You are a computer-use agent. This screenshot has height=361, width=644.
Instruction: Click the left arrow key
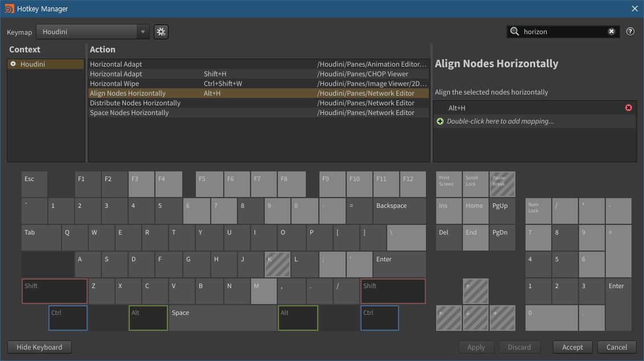point(449,318)
